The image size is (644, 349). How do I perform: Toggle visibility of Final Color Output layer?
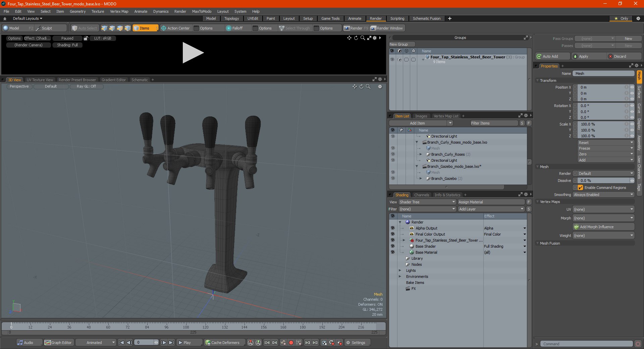392,234
